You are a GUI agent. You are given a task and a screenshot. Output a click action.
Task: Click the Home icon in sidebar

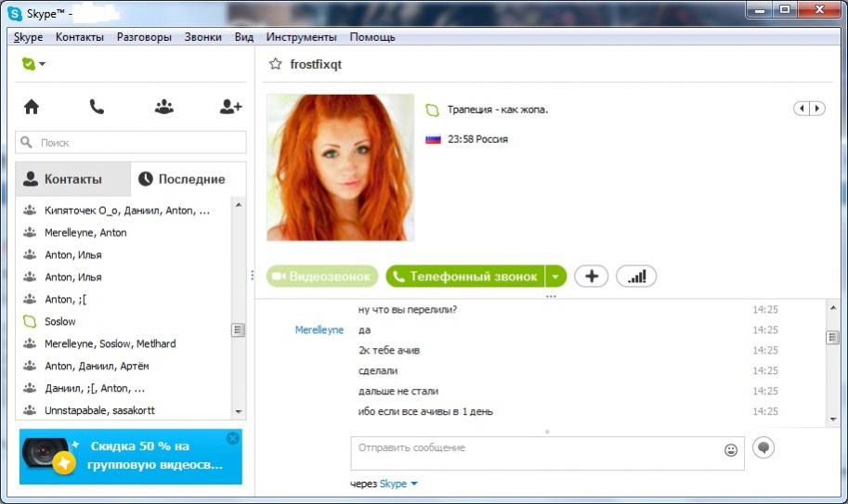pos(32,107)
